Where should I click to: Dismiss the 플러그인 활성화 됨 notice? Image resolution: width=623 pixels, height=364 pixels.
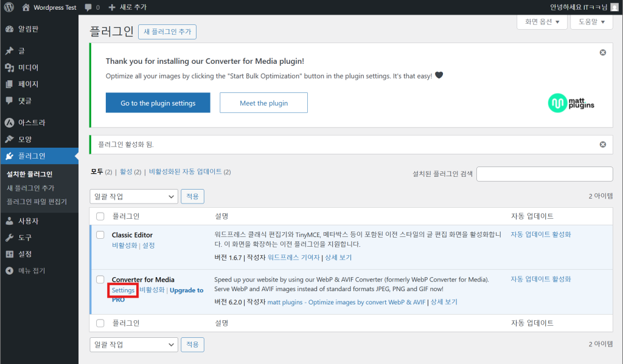(603, 145)
